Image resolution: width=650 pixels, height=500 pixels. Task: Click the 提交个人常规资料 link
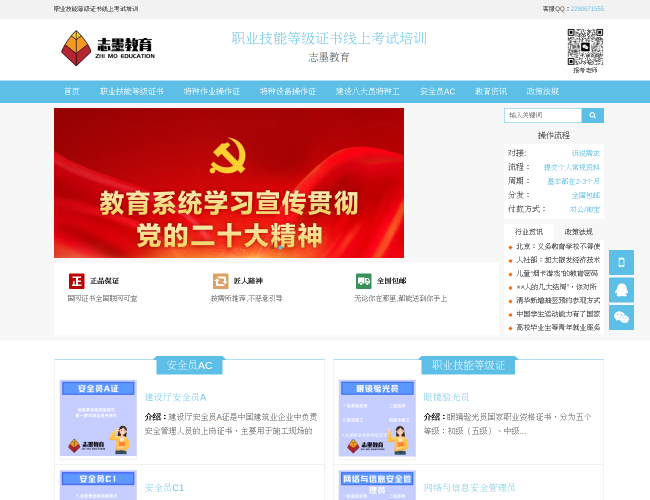click(572, 167)
